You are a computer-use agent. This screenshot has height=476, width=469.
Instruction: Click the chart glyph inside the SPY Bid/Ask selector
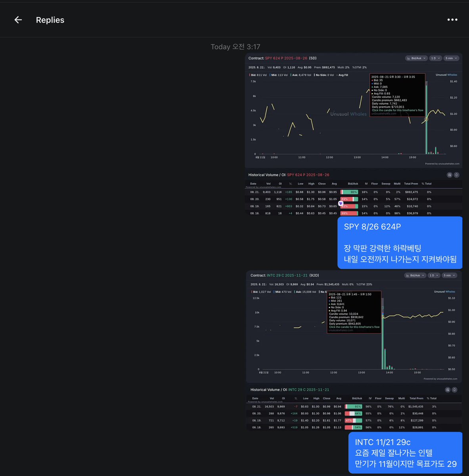click(x=410, y=58)
